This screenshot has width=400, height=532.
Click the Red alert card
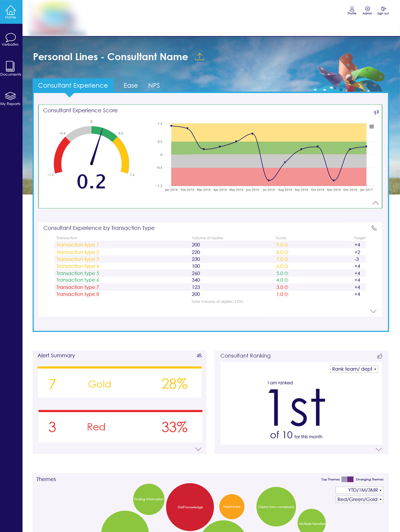(120, 426)
